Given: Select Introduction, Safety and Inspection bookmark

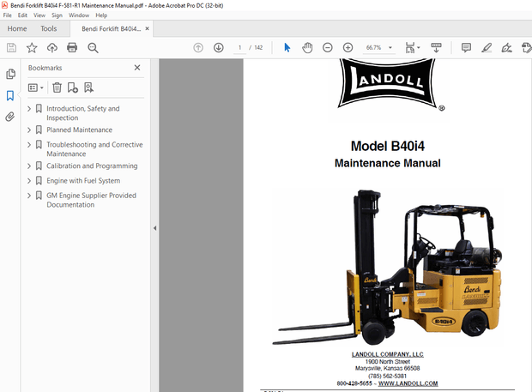Looking at the screenshot, I should click(x=83, y=113).
